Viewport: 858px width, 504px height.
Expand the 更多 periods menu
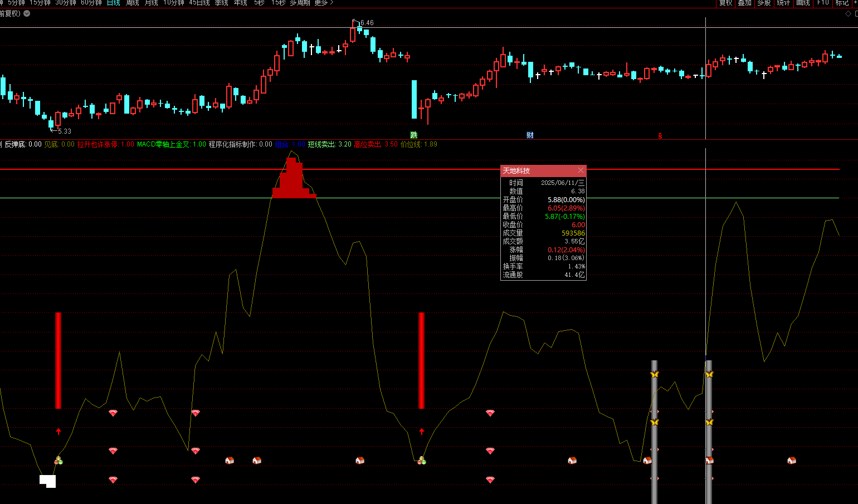(x=324, y=3)
